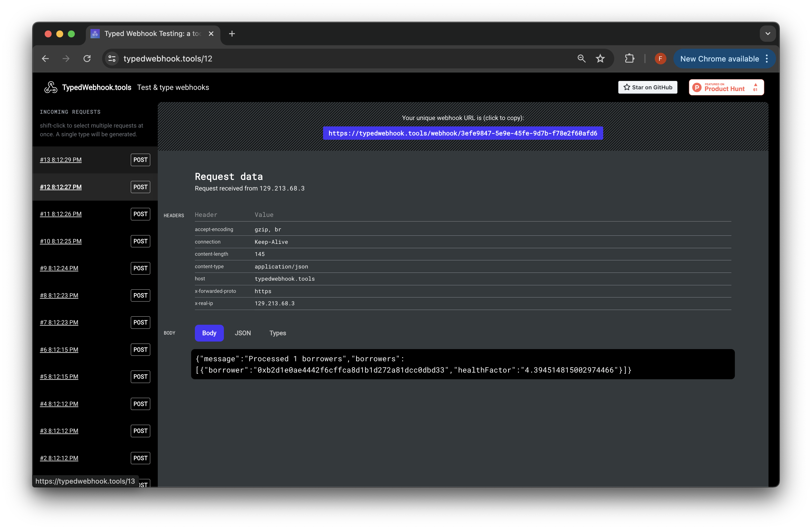Click the Request data heading
This screenshot has width=812, height=530.
tap(229, 177)
